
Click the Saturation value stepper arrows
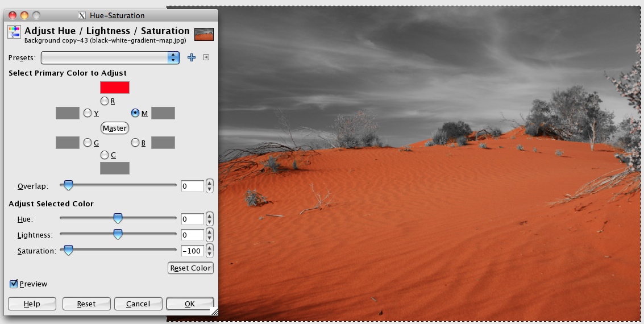210,251
